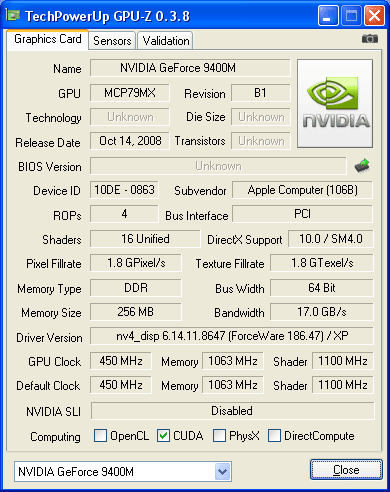Click the Die Size Unknown field
The image size is (390, 492).
coord(261,117)
